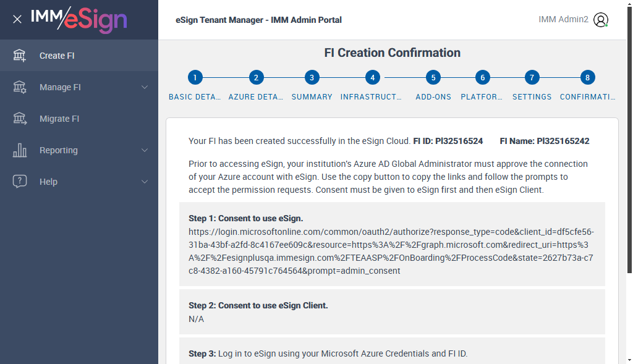Image resolution: width=633 pixels, height=364 pixels.
Task: Click the Migrate FI arrow-bank icon
Action: tap(20, 119)
